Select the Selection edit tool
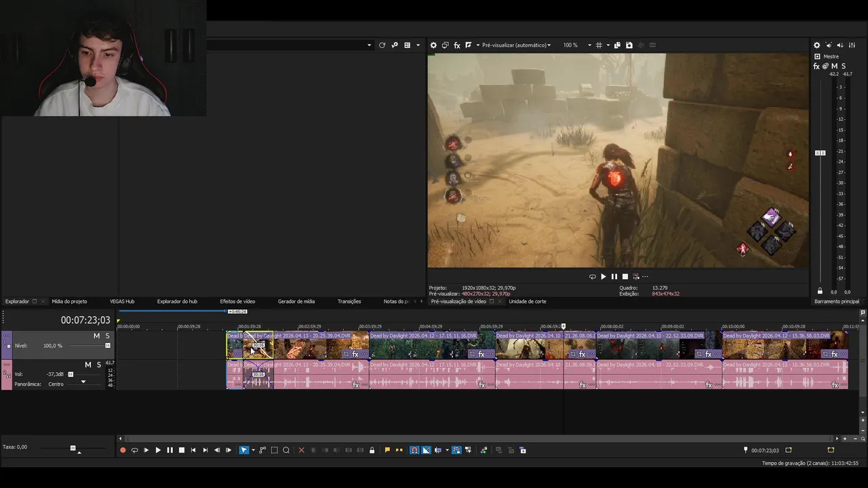This screenshot has width=868, height=488. (274, 450)
